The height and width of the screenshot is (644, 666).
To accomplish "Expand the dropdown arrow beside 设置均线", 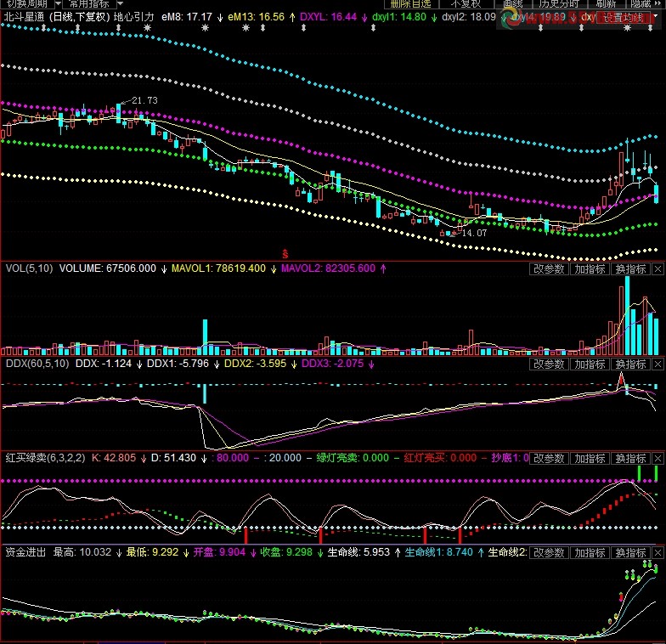I will click(656, 17).
